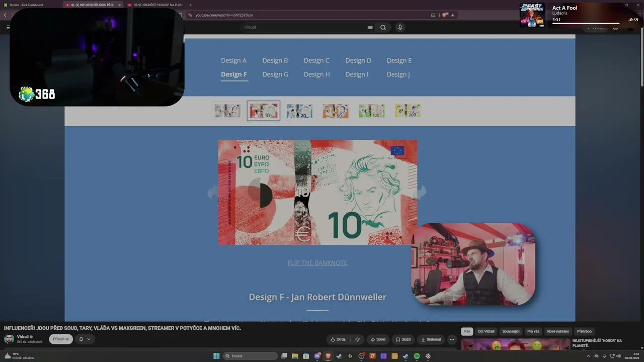Viewport: 644px width, 362px height.
Task: Seek the Act A Fool progress bar
Action: 586,23
